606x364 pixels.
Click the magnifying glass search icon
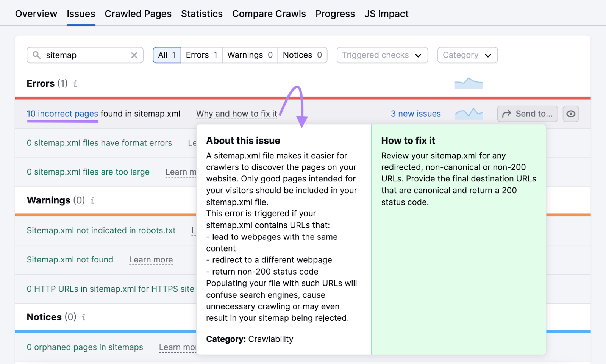(x=36, y=55)
